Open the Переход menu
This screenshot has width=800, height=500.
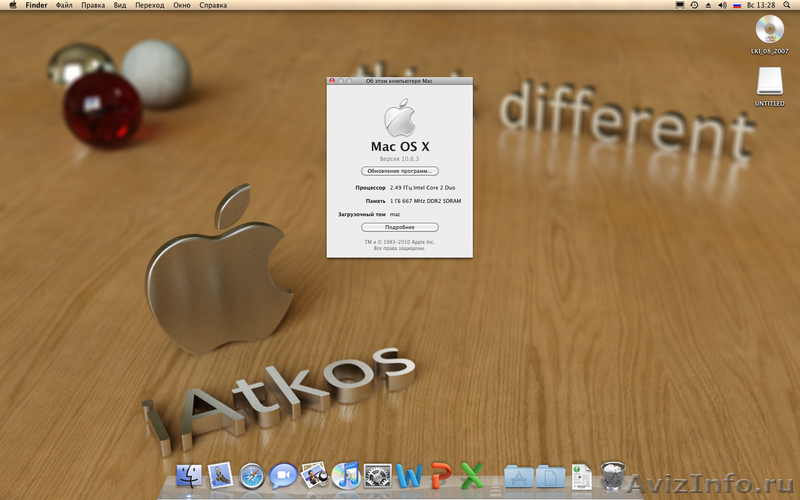pyautogui.click(x=149, y=5)
